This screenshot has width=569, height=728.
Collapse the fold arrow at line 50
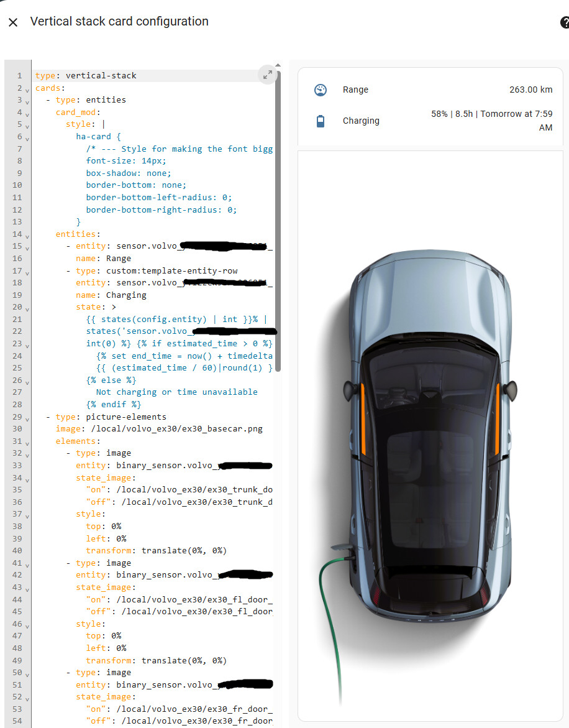point(27,674)
